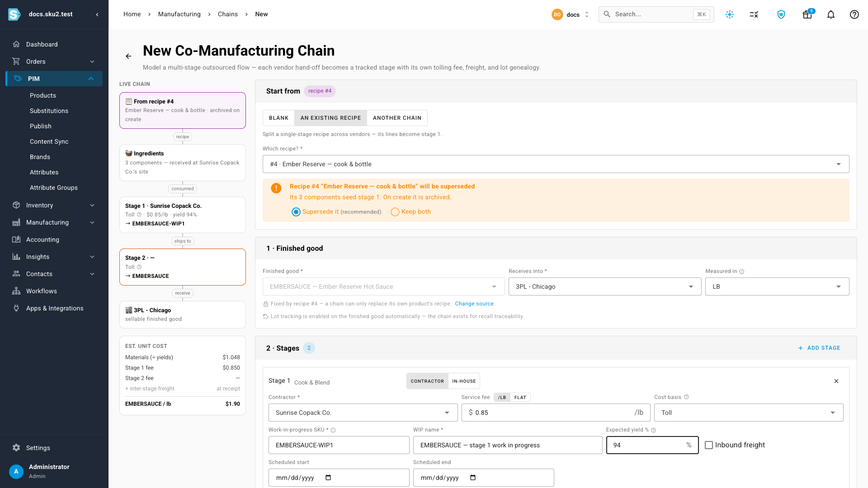
Task: Switch Stage 1 to In-House
Action: (x=464, y=381)
